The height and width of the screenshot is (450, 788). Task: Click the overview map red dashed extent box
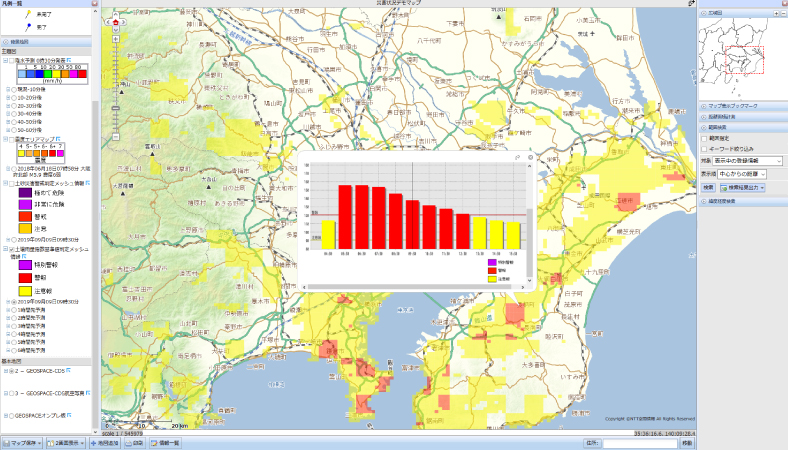(x=745, y=60)
